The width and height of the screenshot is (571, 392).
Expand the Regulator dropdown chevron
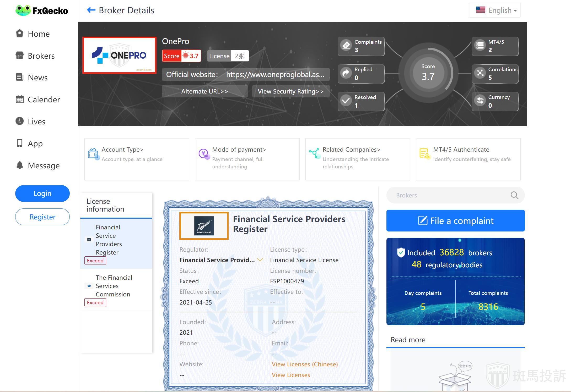click(260, 260)
